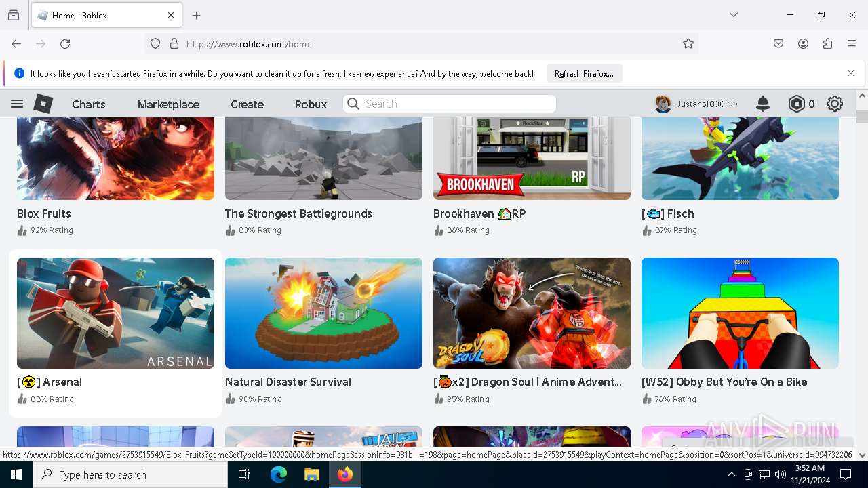This screenshot has height=488, width=868.
Task: Go to Marketplace
Action: point(168,104)
